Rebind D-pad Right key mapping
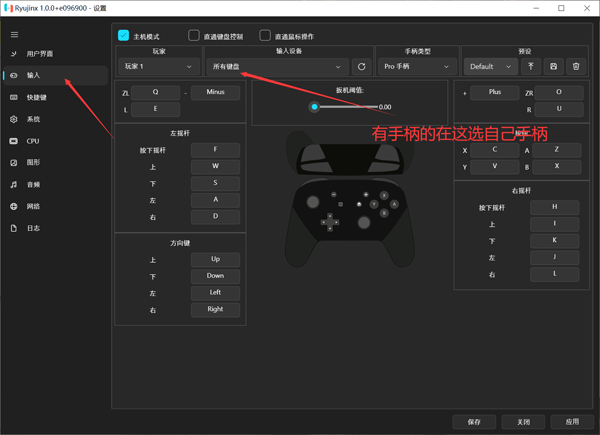600x435 pixels. (x=215, y=310)
